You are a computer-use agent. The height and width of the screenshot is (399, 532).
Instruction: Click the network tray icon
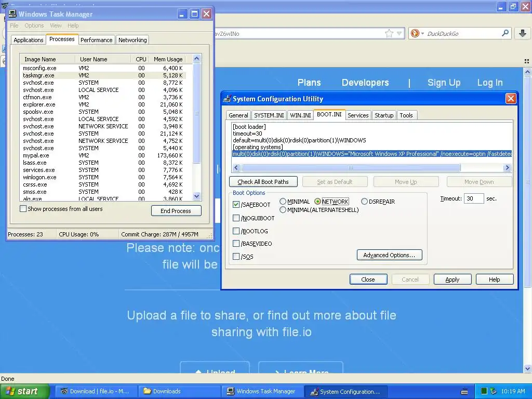[x=494, y=391]
